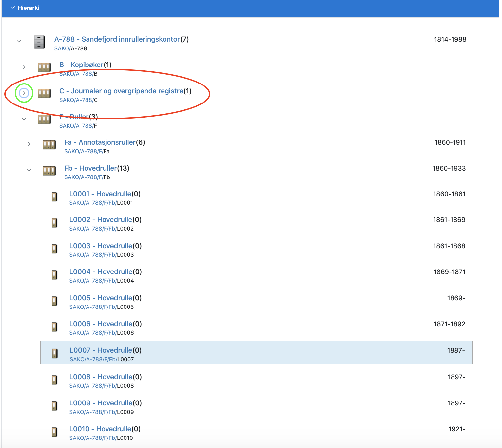
Task: Expand the Fa - Annotasjonsruller subseries
Action: (29, 144)
